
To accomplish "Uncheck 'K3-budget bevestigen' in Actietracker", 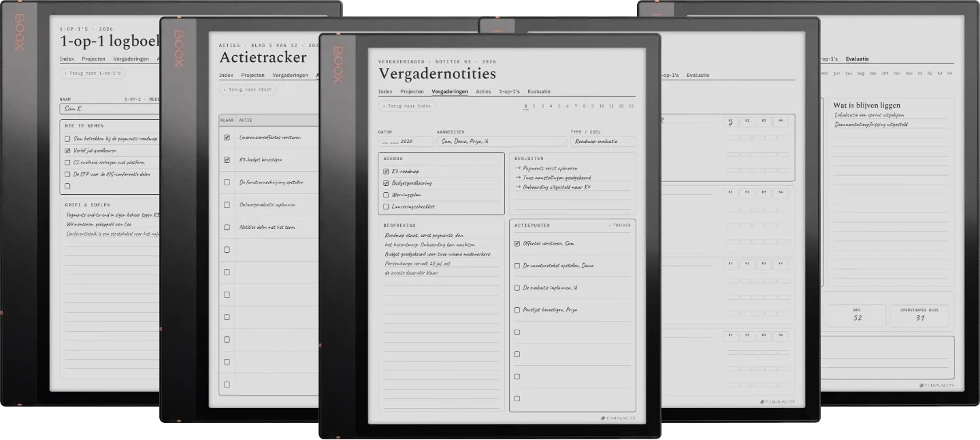I will pyautogui.click(x=227, y=160).
